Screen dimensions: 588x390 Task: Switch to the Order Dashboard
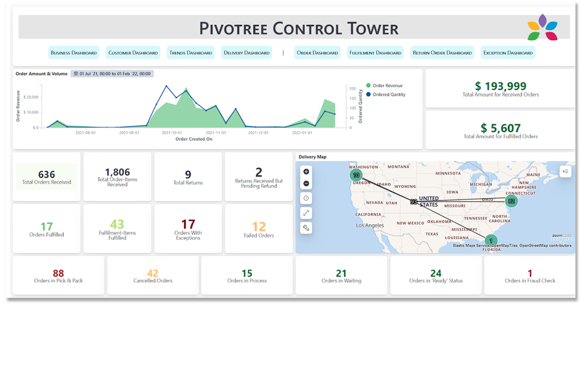pyautogui.click(x=318, y=53)
